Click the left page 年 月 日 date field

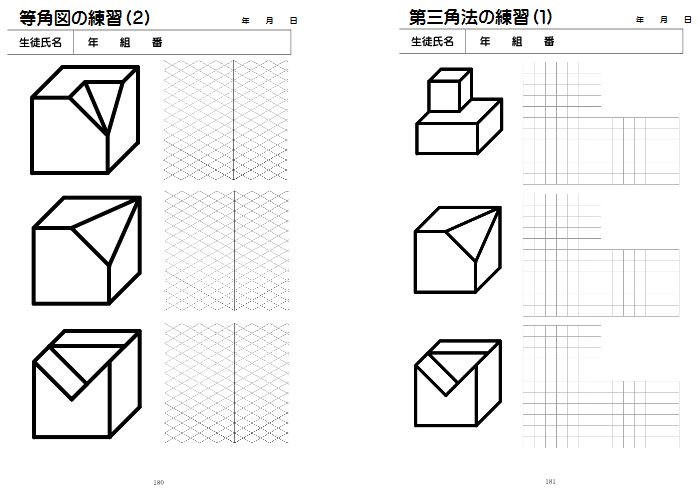point(269,21)
